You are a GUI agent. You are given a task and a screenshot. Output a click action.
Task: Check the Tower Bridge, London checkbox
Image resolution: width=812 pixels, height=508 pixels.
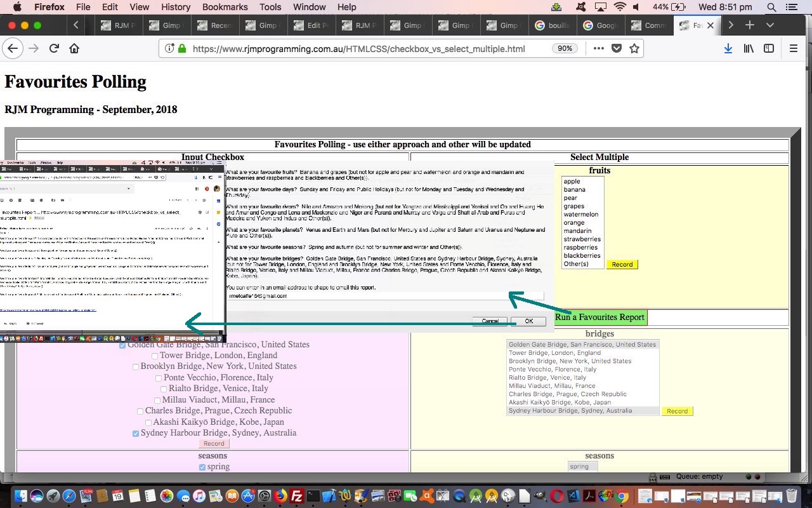[155, 356]
